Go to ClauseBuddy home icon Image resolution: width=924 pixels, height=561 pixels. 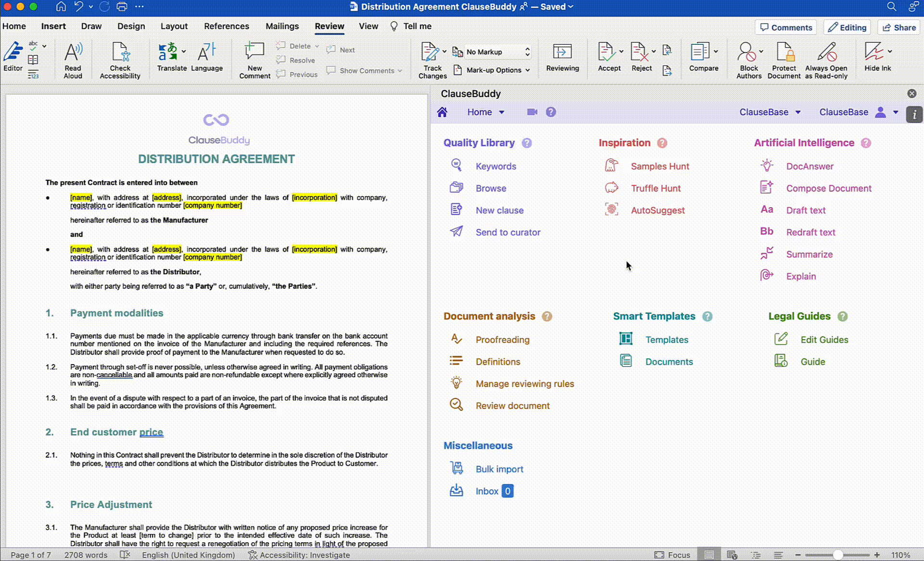(x=442, y=112)
